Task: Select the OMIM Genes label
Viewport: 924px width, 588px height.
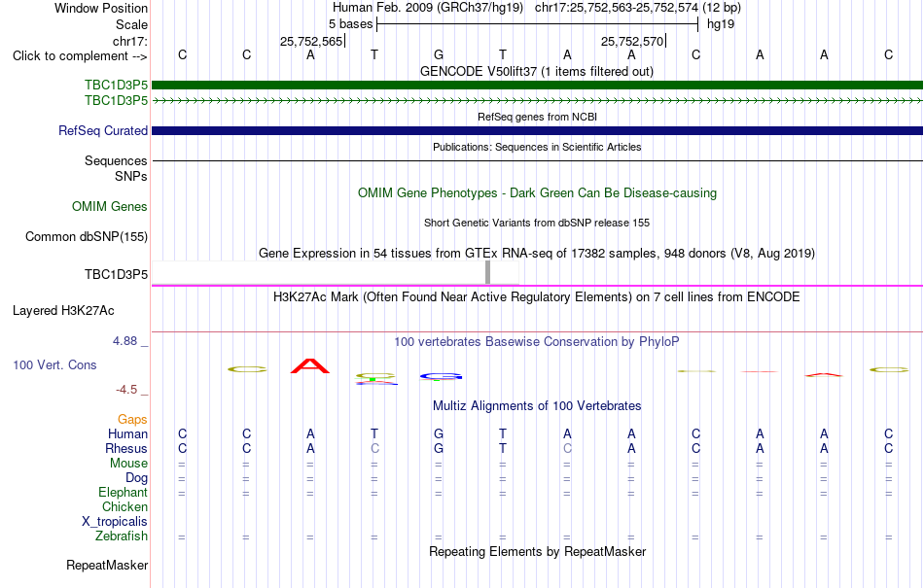Action: point(109,207)
